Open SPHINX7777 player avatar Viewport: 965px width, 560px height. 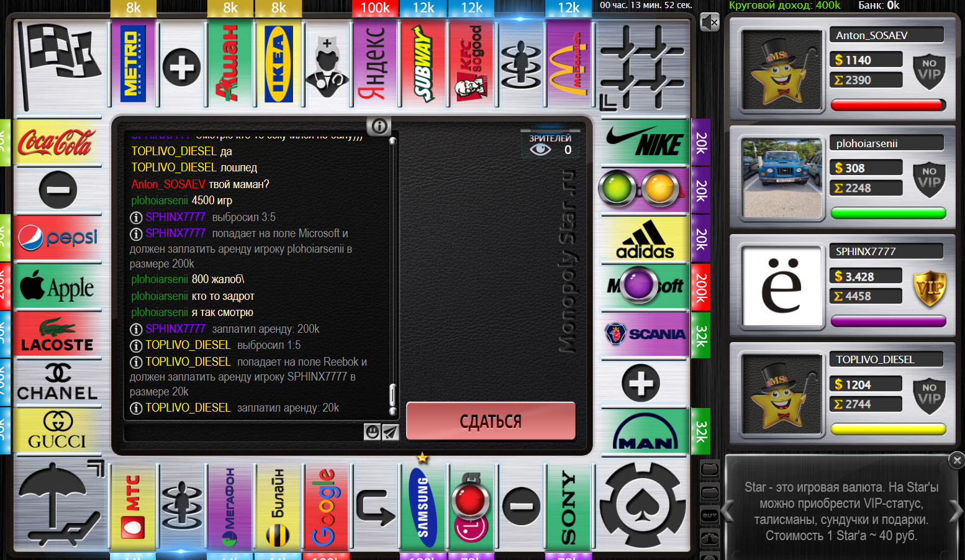click(x=782, y=286)
